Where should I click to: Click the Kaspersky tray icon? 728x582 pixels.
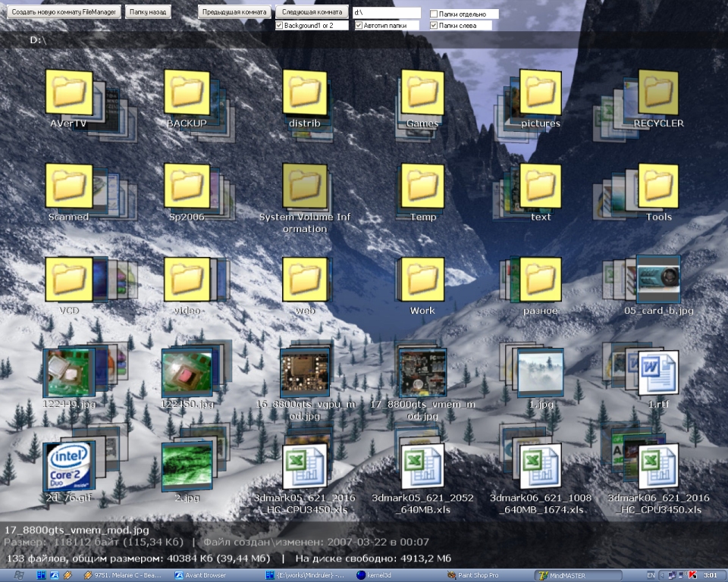pyautogui.click(x=693, y=575)
